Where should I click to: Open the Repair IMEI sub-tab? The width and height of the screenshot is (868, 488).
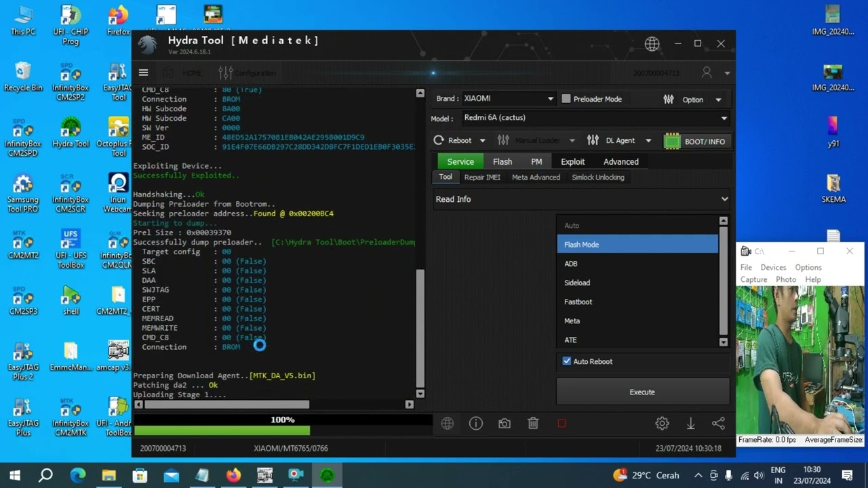pyautogui.click(x=482, y=178)
